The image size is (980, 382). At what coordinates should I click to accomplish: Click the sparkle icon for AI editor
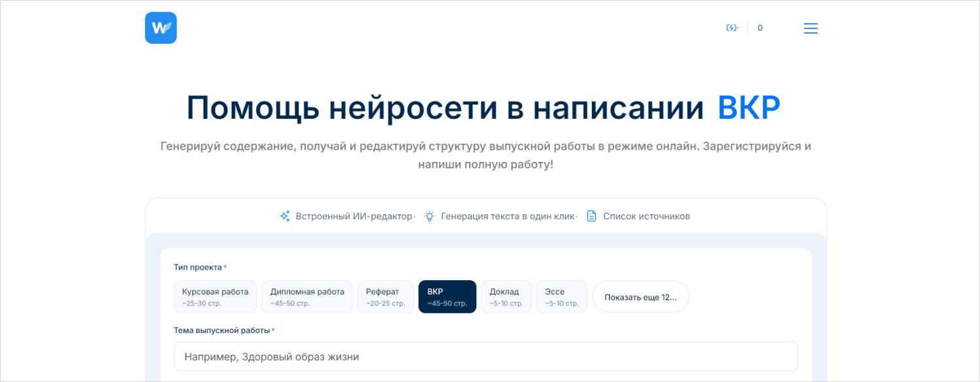pyautogui.click(x=285, y=216)
